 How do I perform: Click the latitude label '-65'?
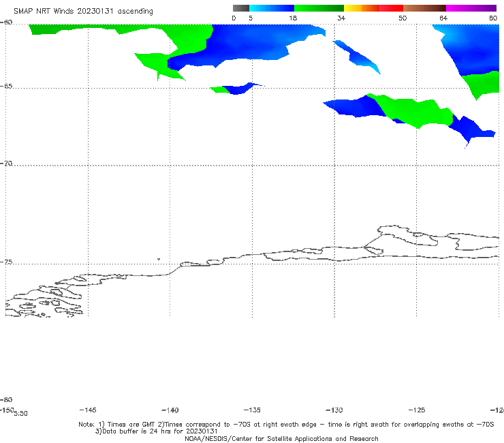click(x=6, y=86)
